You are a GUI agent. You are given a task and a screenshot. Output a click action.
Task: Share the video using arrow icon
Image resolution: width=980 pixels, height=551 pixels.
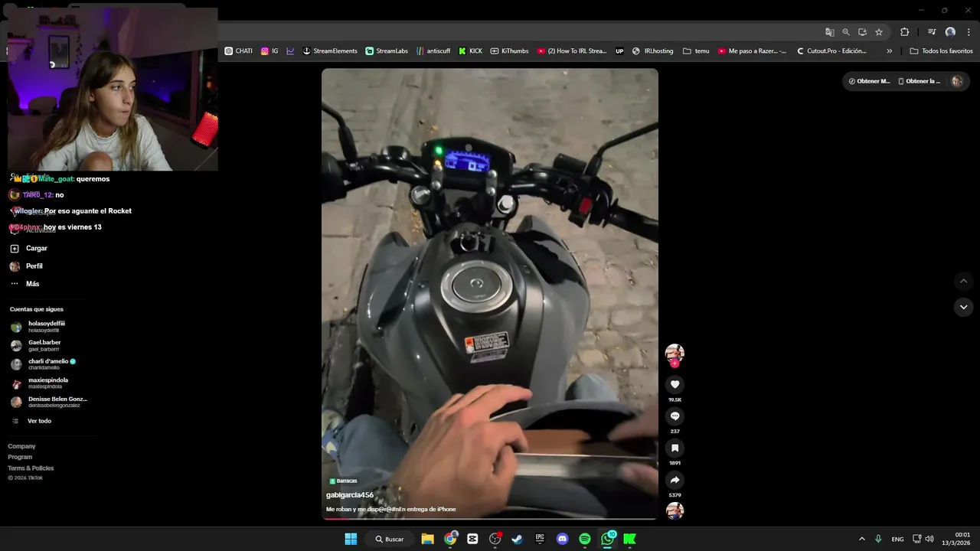675,480
